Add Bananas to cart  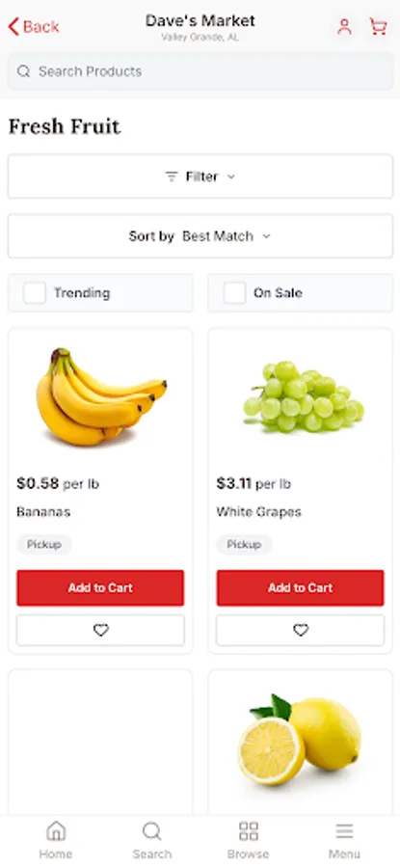tap(100, 588)
